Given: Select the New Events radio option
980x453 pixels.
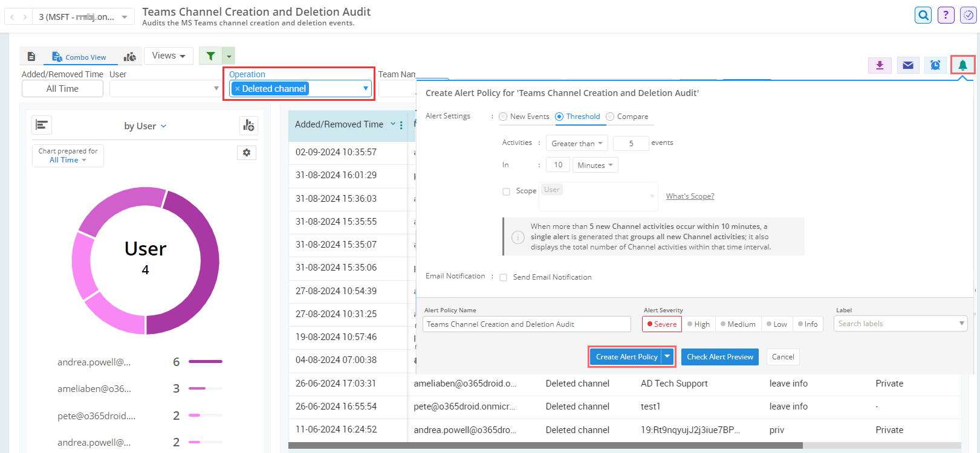Looking at the screenshot, I should coord(503,117).
